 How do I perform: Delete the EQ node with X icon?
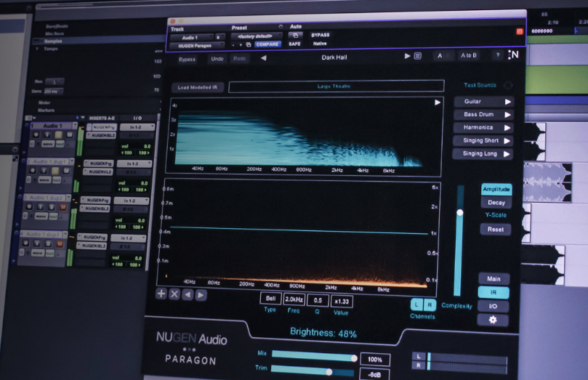tap(174, 294)
